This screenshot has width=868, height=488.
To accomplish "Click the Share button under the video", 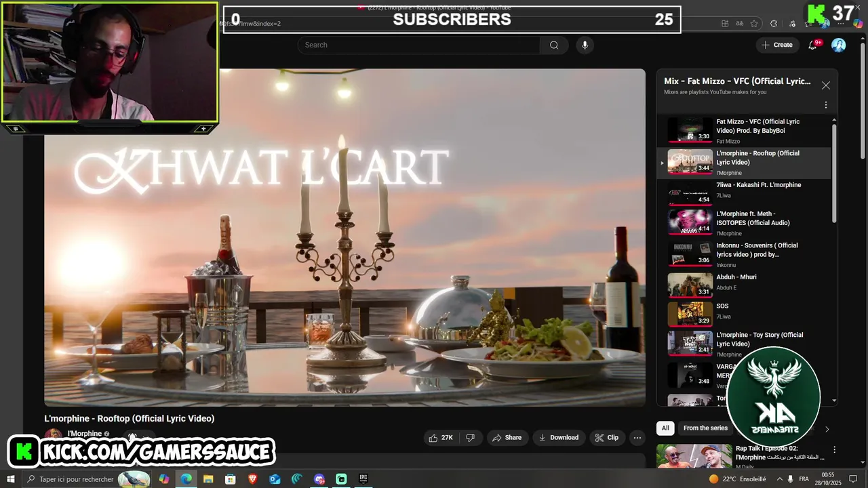I will [x=507, y=438].
